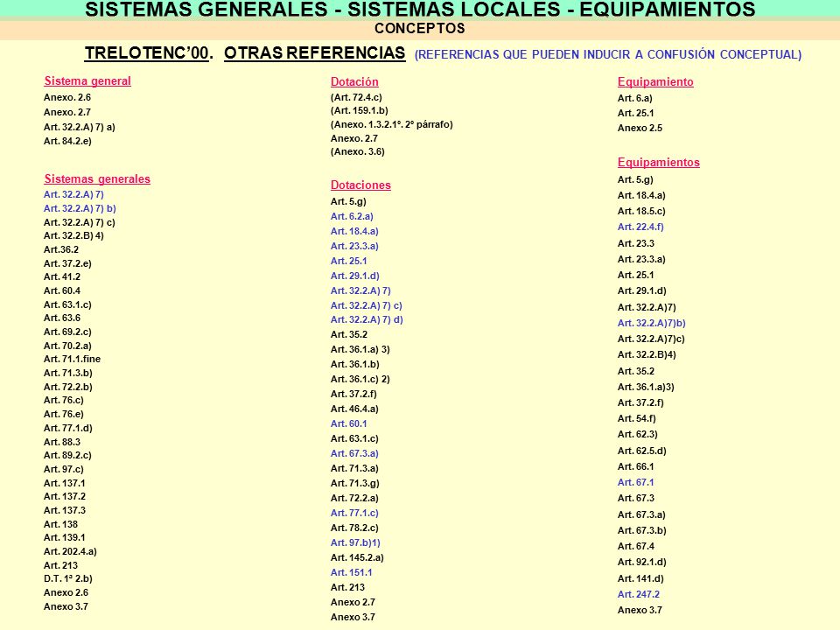Click 'Art. 66.1' reference
This screenshot has height=630, width=840.
tap(635, 466)
